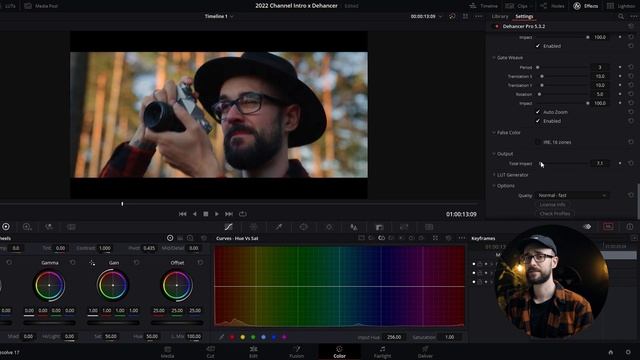The width and height of the screenshot is (640, 360).
Task: Reset the Total Impact parameter
Action: pos(631,163)
